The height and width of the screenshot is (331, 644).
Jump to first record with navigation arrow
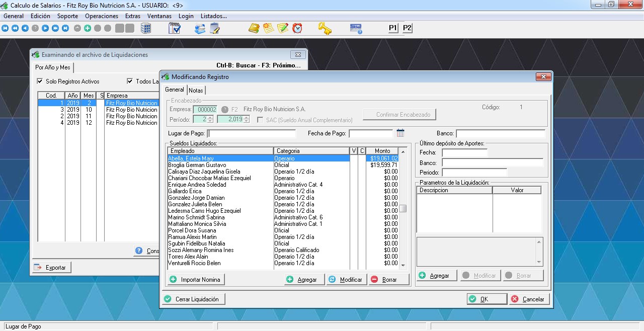pyautogui.click(x=5, y=28)
